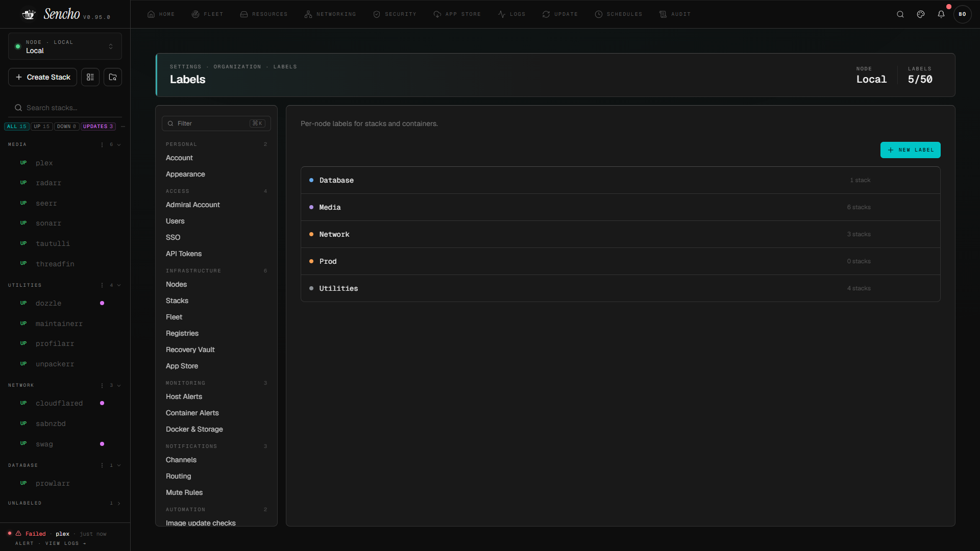The width and height of the screenshot is (980, 551).
Task: Collapse the Database stack group chevron
Action: (x=119, y=465)
